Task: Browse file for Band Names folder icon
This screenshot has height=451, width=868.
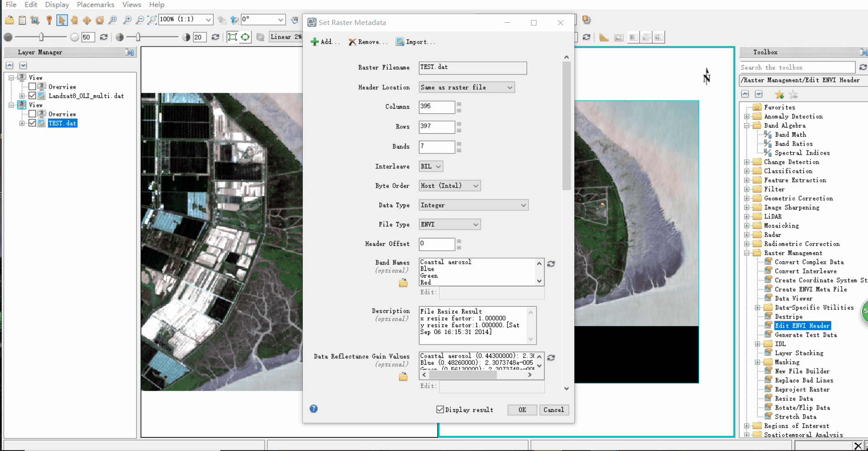Action: coord(403,283)
